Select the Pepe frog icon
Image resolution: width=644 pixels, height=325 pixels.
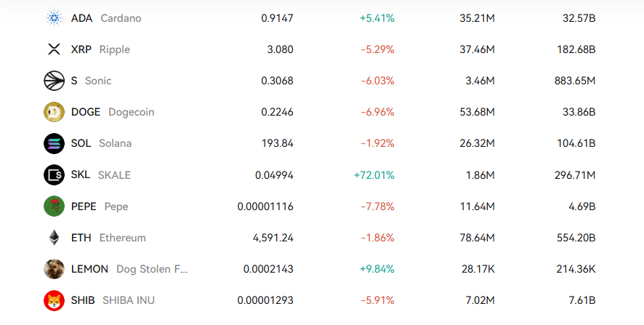[x=55, y=206]
